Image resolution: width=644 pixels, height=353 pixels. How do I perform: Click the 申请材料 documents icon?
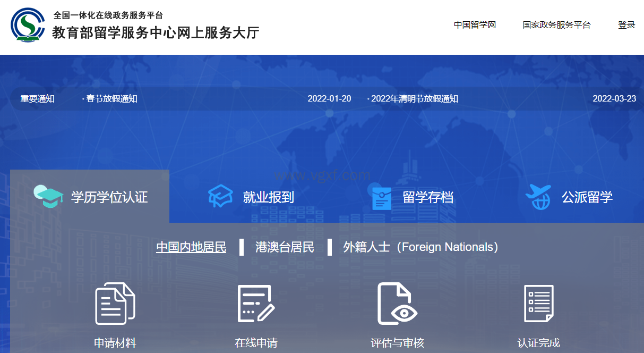115,303
